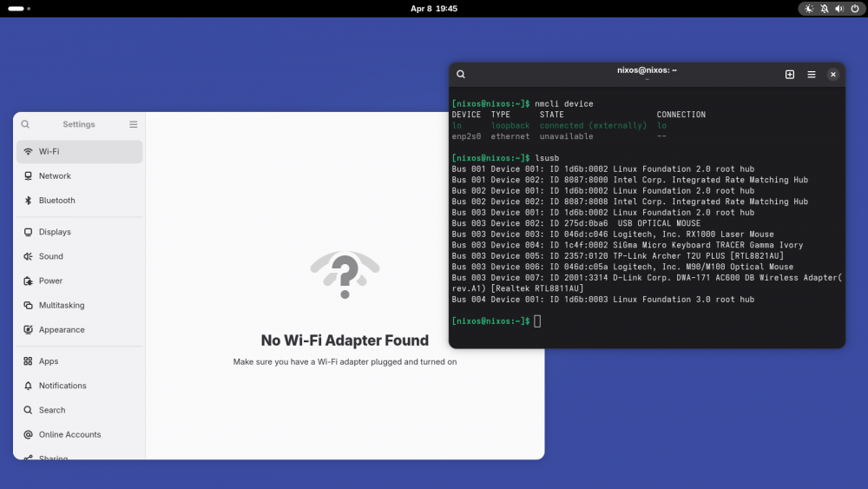Click the D-Link DWA-171 Wireless Adapter line
Screen dimensions: 868x489
647,283
